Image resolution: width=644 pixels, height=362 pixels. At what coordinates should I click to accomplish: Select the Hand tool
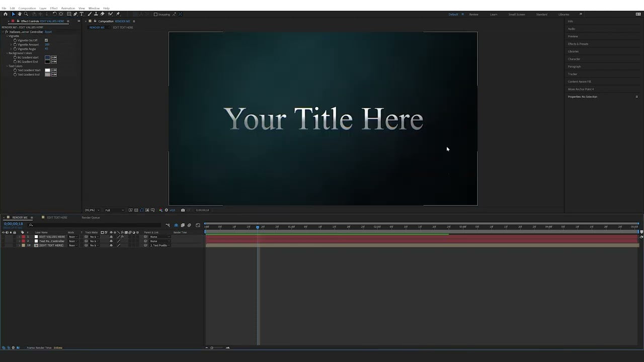pyautogui.click(x=20, y=14)
